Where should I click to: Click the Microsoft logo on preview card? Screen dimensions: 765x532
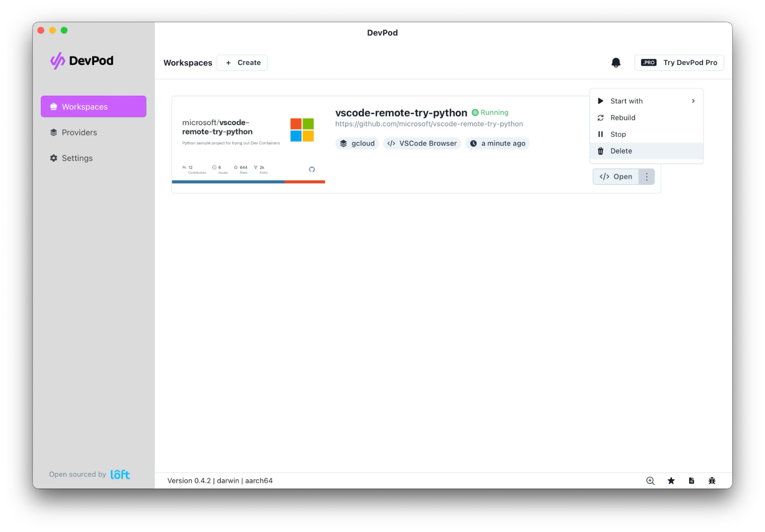[302, 130]
